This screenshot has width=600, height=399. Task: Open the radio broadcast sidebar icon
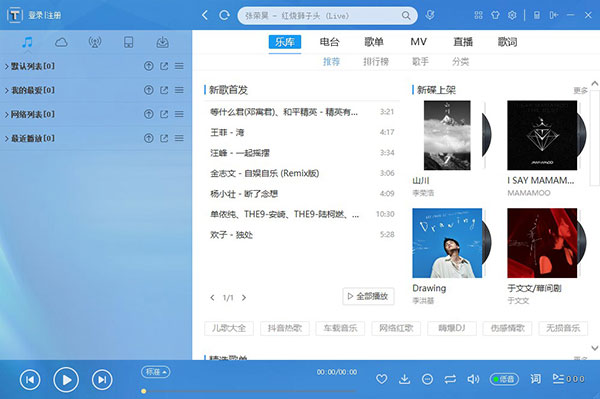(95, 42)
